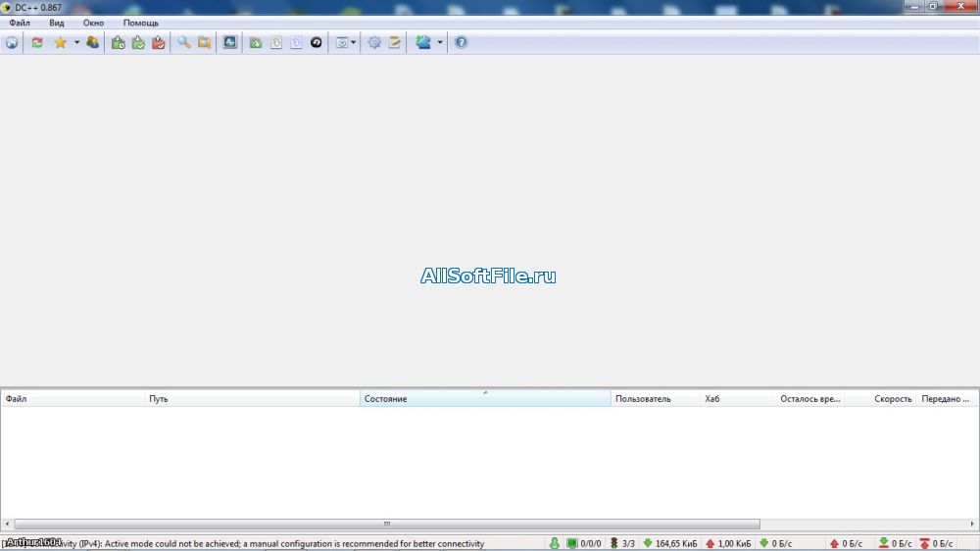Open ADL Search (orange folder search icon)
Screen dimensions: 980x551
(x=205, y=42)
